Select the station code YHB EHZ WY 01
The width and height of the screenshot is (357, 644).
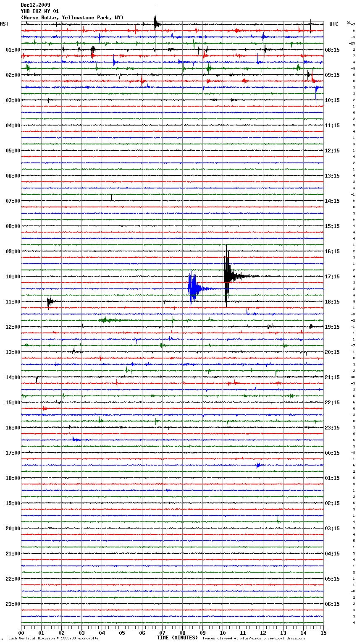coord(40,11)
